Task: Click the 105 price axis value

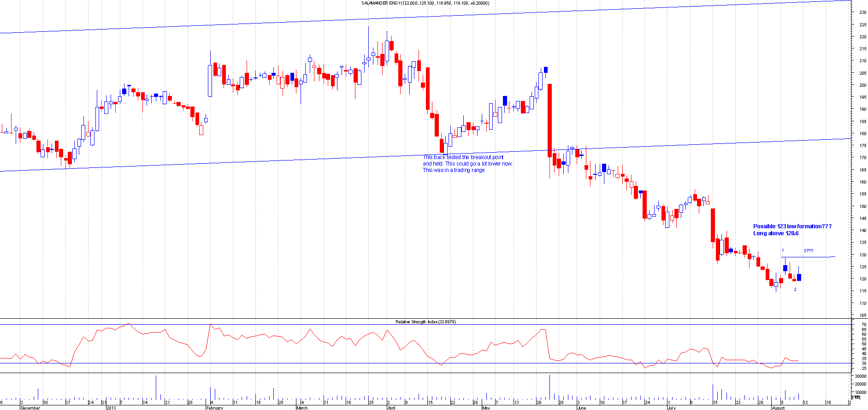Action: tap(862, 315)
